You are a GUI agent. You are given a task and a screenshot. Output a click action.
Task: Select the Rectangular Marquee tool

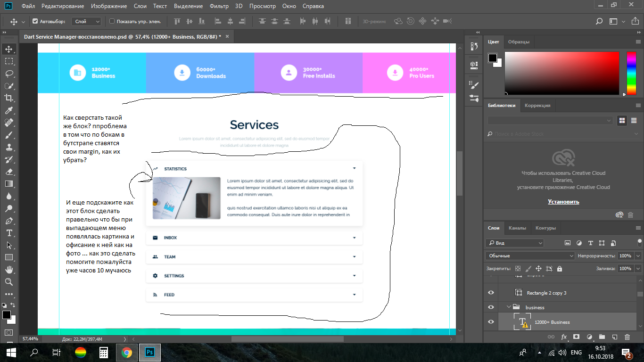pos(8,61)
